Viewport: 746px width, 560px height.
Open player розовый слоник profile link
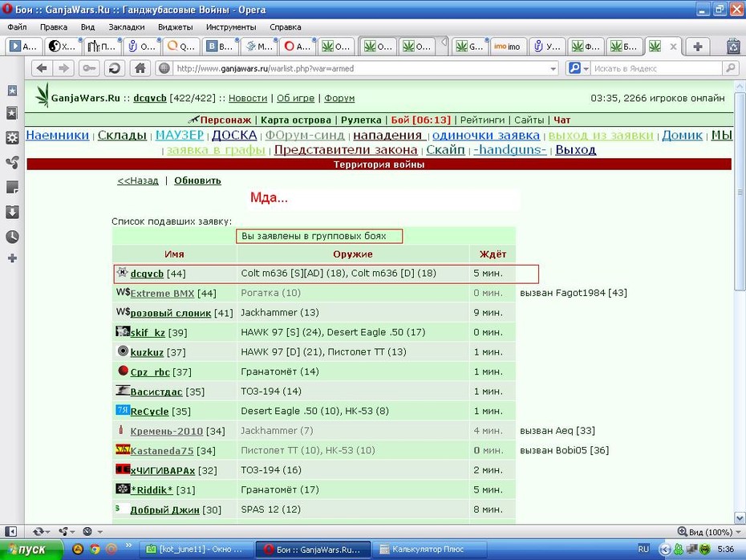(x=171, y=313)
